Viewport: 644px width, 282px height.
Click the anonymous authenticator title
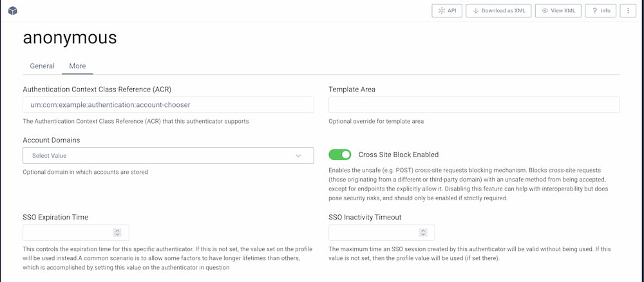tap(70, 37)
